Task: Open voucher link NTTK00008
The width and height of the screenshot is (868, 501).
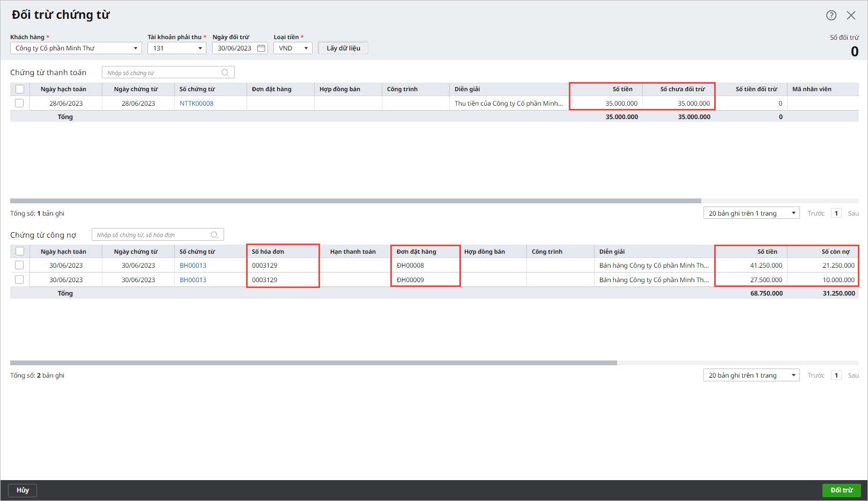Action: click(x=196, y=104)
